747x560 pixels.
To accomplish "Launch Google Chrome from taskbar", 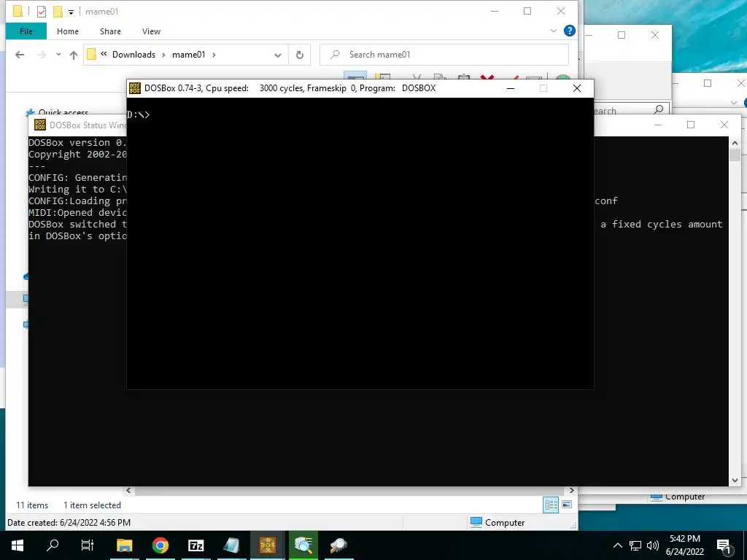I will [160, 545].
